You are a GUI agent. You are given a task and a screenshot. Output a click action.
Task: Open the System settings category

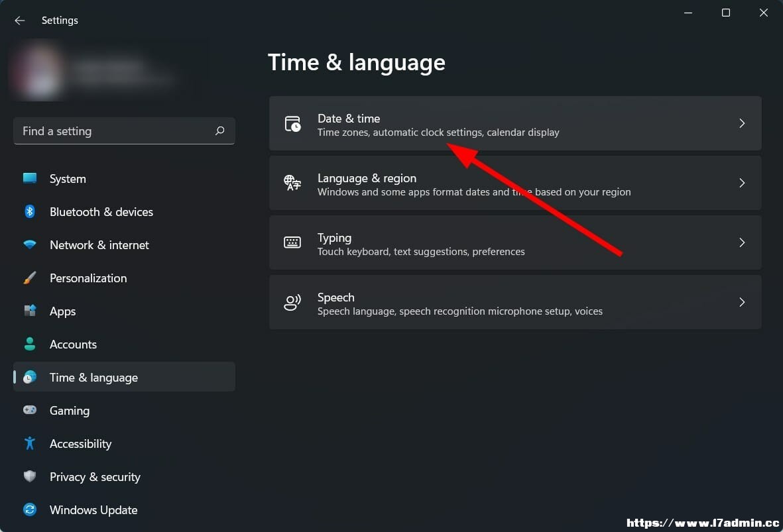(x=124, y=179)
